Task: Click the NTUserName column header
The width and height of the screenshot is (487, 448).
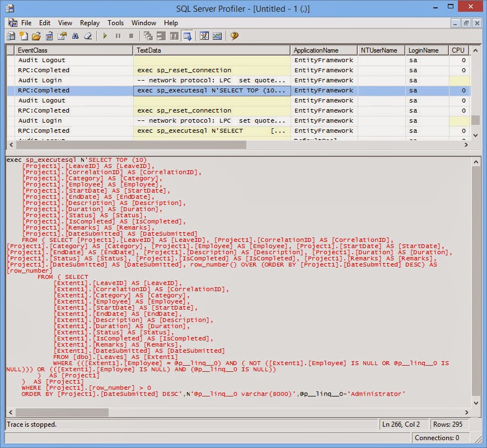Action: coord(381,50)
